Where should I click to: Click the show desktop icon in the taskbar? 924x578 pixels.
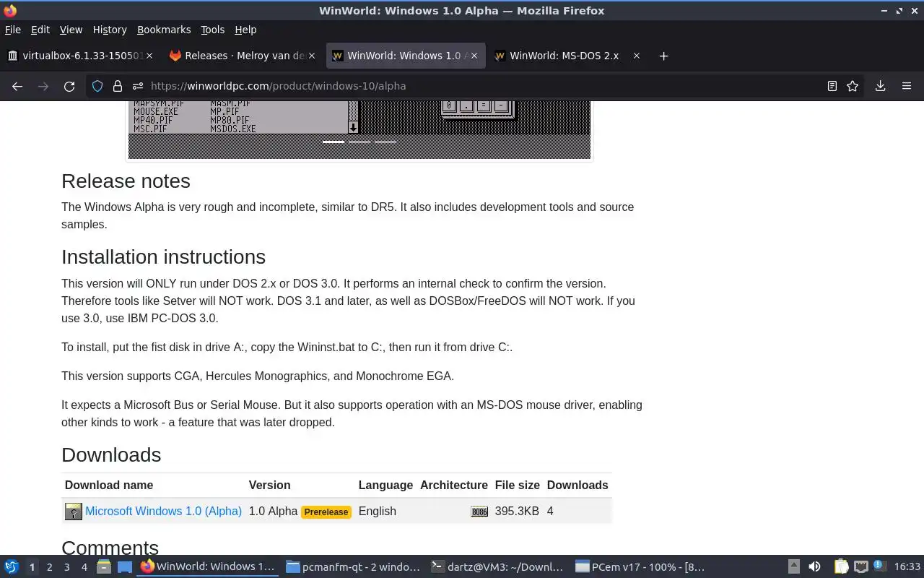pyautogui.click(x=124, y=566)
